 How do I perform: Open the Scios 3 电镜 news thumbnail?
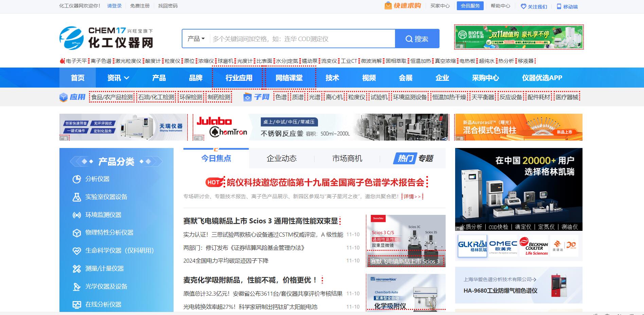406,241
